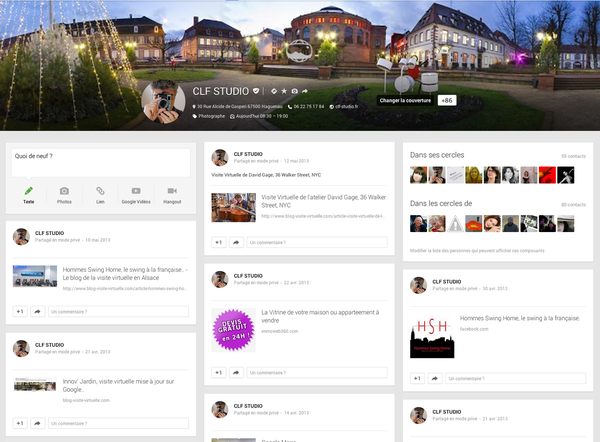Open the Dans les cercles de heading

(x=441, y=204)
